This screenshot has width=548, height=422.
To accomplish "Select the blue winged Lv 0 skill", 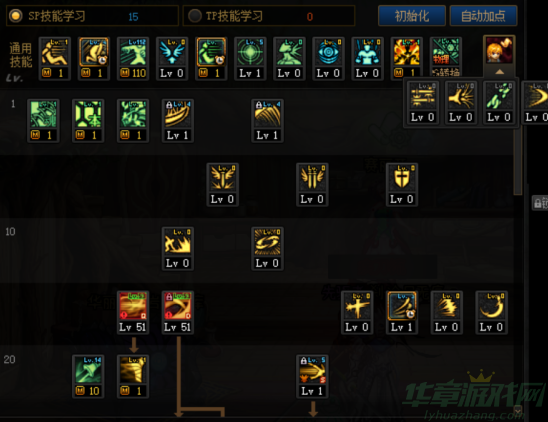I will coord(172,58).
